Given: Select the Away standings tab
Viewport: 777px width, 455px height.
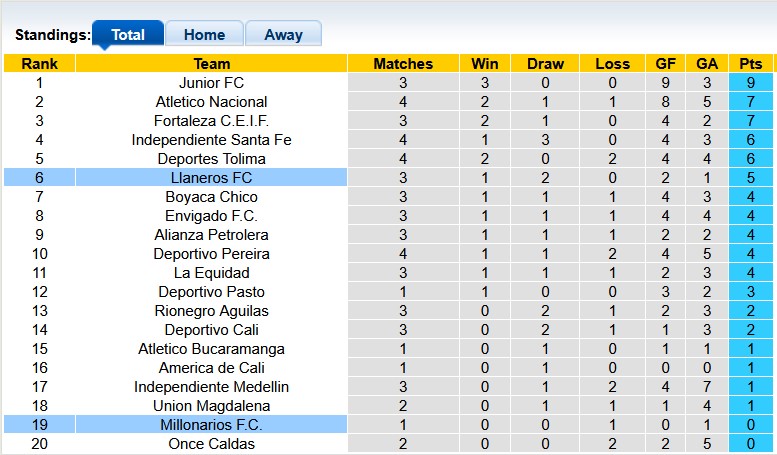Looking at the screenshot, I should click(x=283, y=35).
